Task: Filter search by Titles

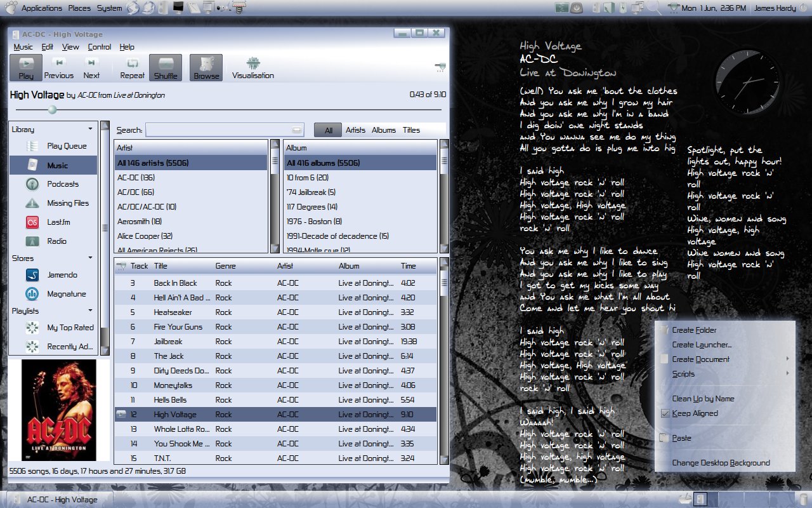Action: point(411,130)
